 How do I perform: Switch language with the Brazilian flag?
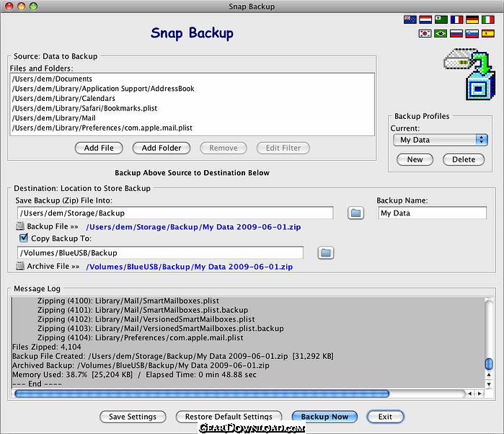(441, 33)
